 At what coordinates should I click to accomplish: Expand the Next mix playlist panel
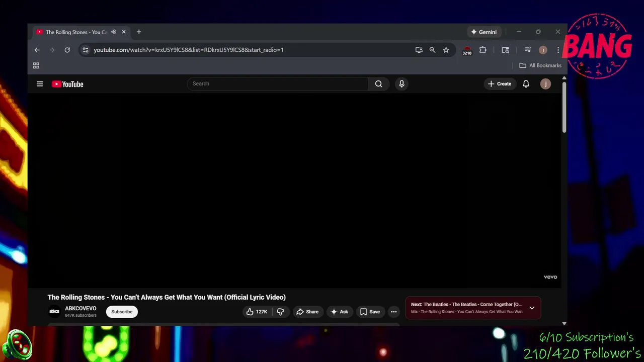click(x=532, y=308)
